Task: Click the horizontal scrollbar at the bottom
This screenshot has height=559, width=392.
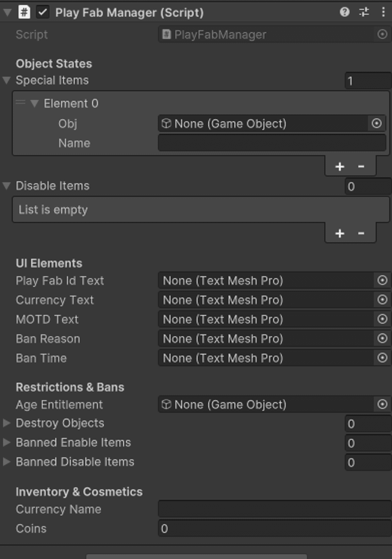Action: (196, 556)
